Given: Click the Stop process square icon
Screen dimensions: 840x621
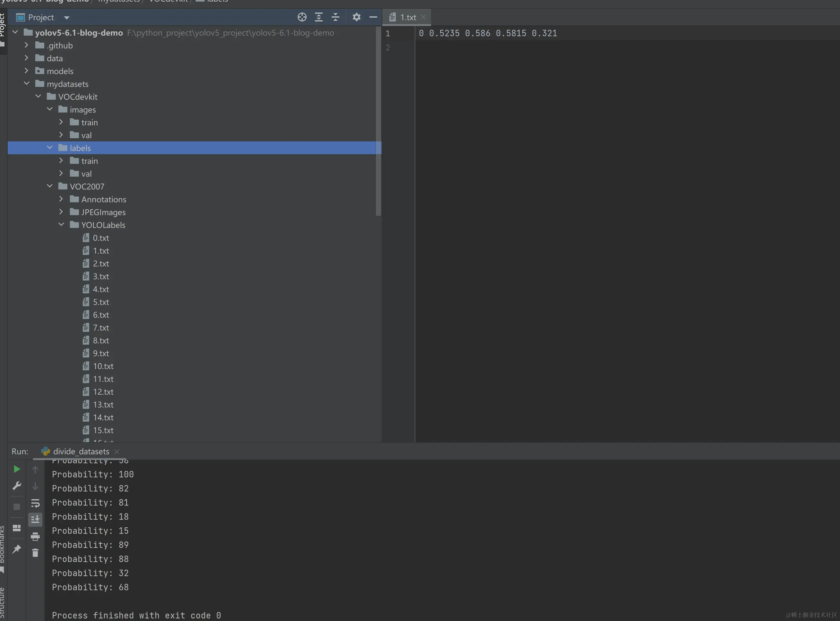Looking at the screenshot, I should [17, 507].
